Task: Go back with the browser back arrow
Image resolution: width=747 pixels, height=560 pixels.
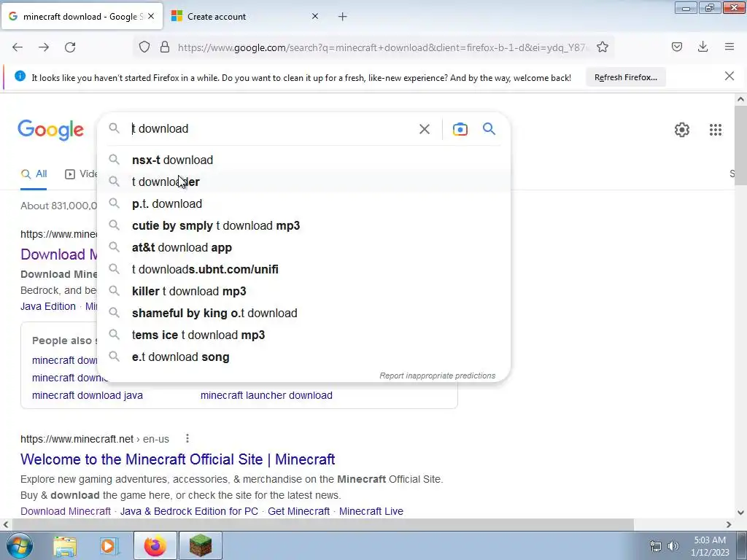Action: pyautogui.click(x=18, y=47)
